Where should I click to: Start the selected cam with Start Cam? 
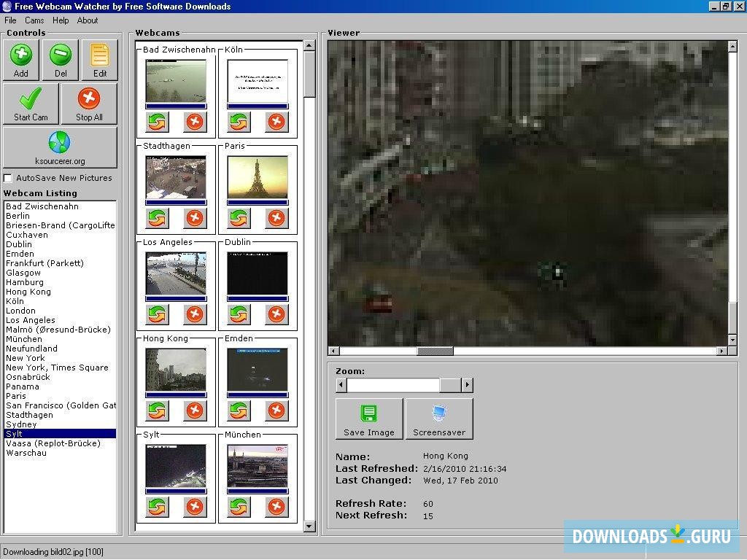31,104
